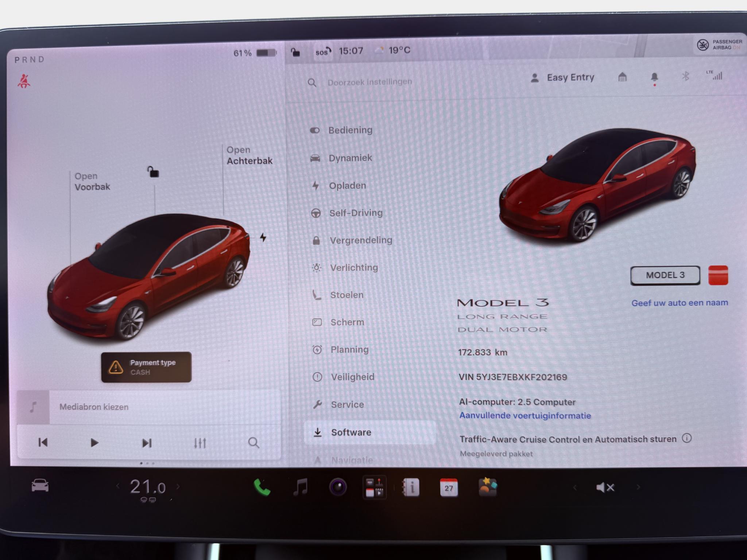Tap the red car image on the left
This screenshot has width=747, height=560.
[x=148, y=276]
